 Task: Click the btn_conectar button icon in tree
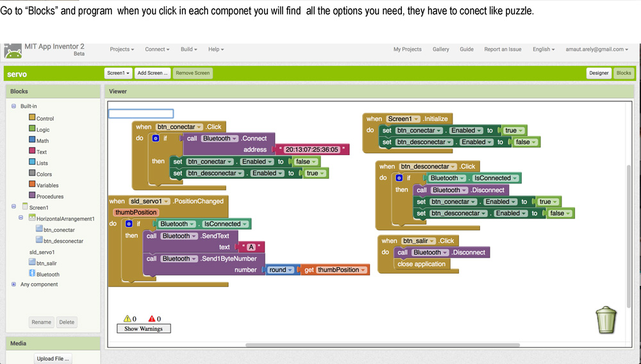click(x=39, y=229)
